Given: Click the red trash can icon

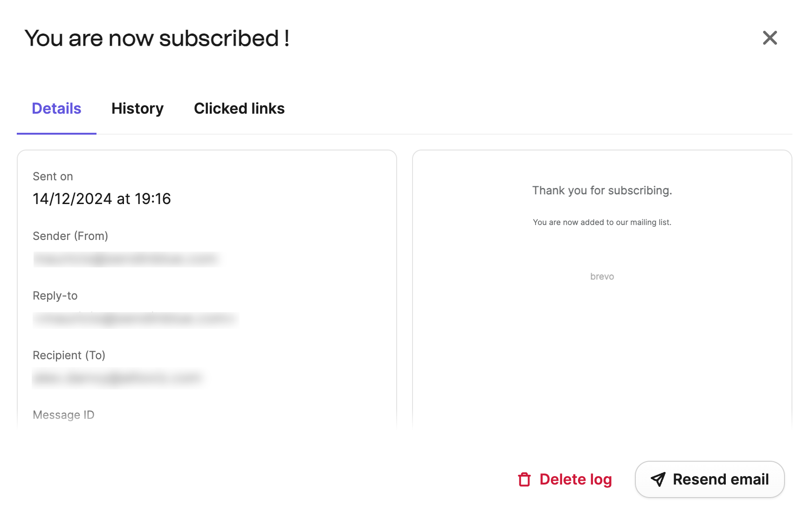Looking at the screenshot, I should click(524, 479).
